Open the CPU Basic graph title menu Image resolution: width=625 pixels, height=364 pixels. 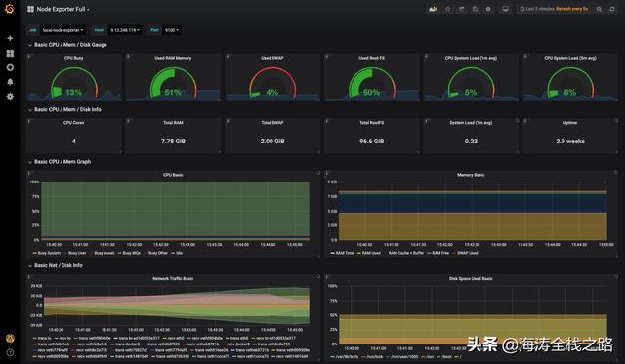173,175
